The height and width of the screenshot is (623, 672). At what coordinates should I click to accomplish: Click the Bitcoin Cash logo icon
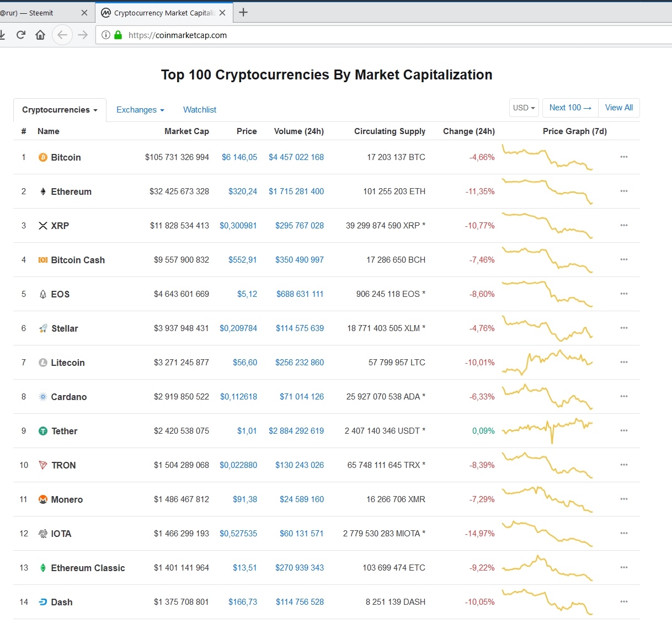(x=42, y=260)
